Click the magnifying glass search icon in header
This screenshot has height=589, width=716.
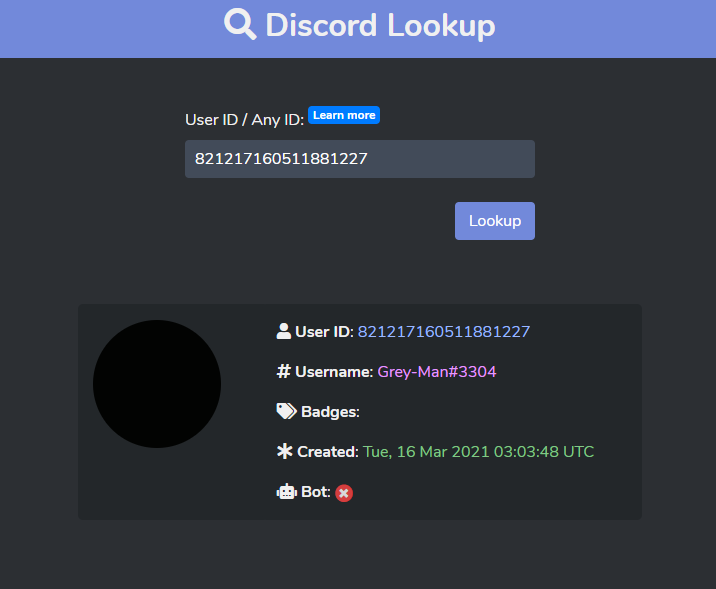240,24
